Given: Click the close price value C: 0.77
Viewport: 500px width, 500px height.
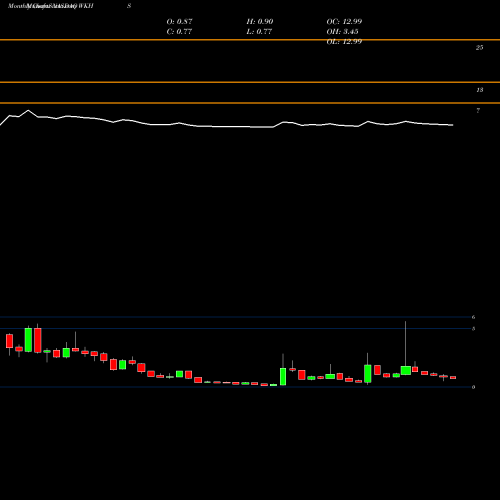Looking at the screenshot, I should tap(179, 32).
